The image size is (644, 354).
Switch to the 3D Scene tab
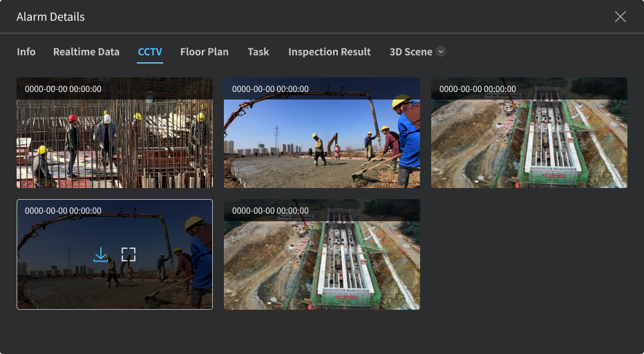(410, 52)
